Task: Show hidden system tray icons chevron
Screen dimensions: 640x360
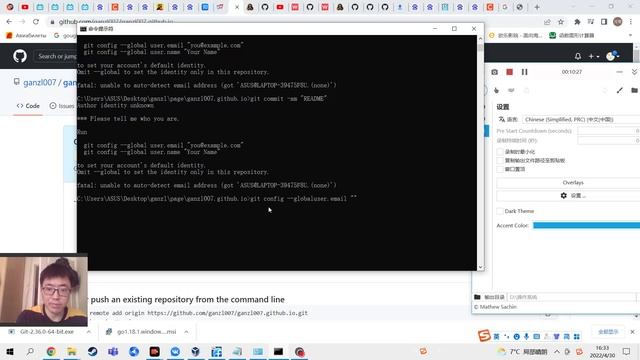Action: (557, 351)
